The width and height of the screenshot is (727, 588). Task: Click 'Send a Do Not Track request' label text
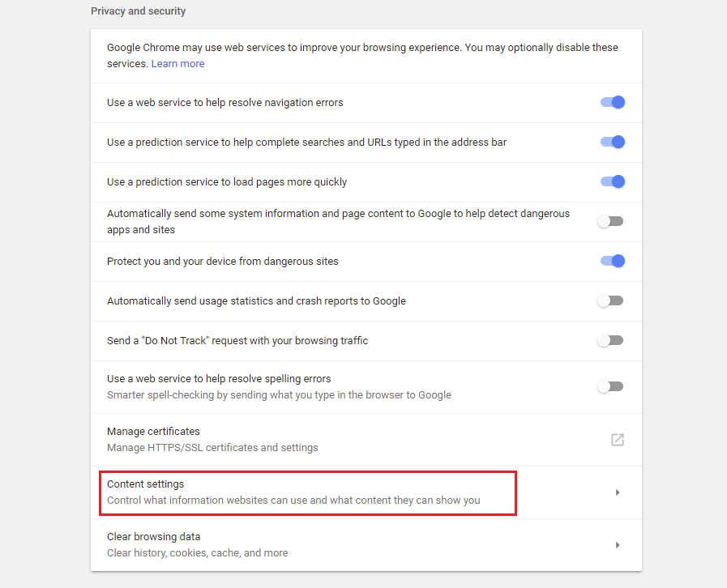pyautogui.click(x=237, y=340)
